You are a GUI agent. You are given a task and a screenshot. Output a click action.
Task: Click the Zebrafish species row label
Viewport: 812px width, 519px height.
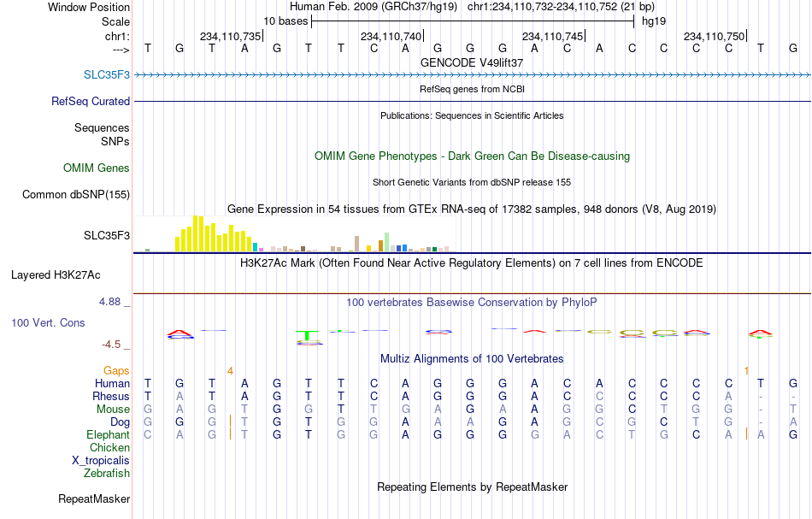point(107,473)
